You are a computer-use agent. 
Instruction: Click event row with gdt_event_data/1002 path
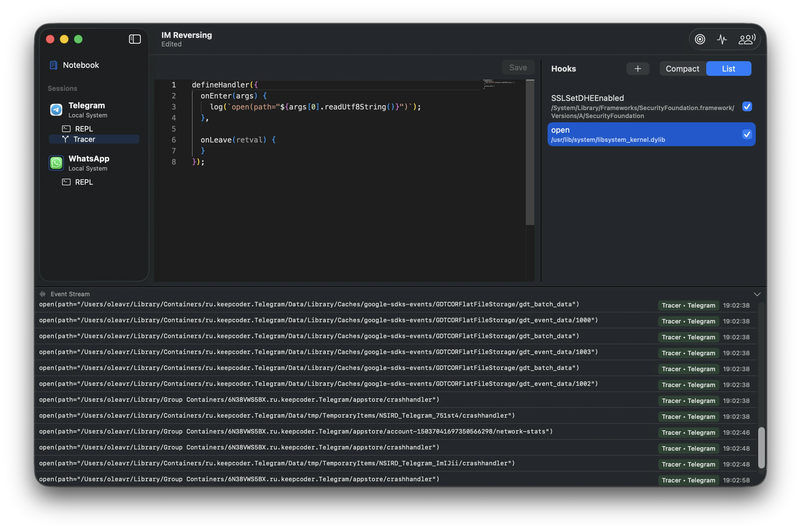395,384
